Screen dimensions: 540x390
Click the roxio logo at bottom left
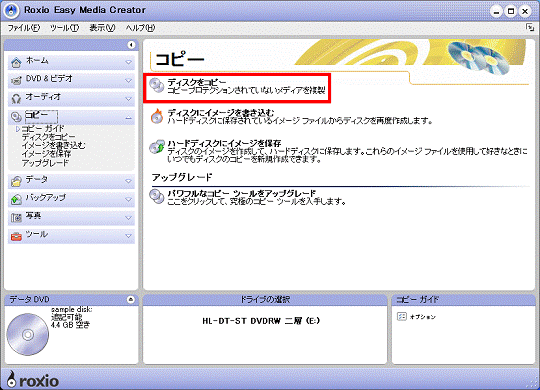coord(33,380)
